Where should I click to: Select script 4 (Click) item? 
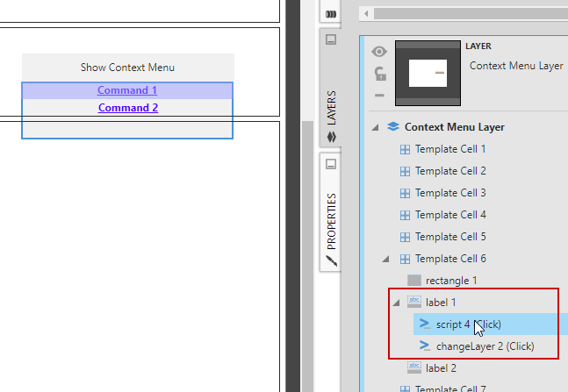(469, 324)
